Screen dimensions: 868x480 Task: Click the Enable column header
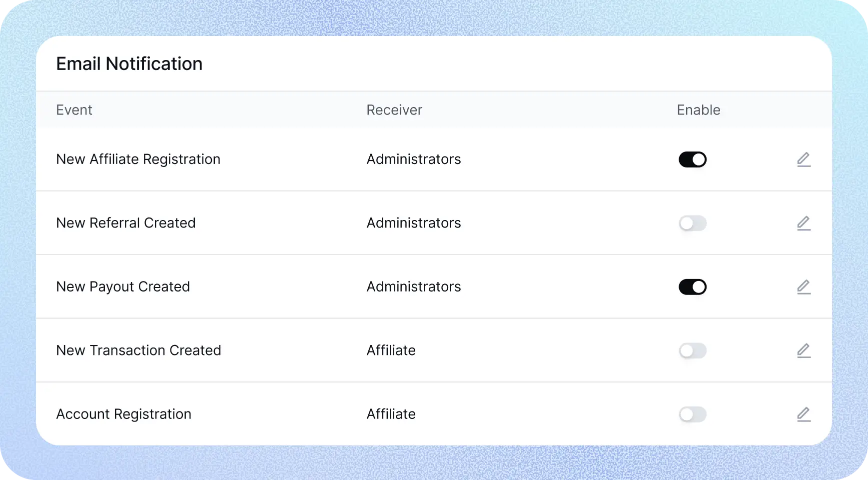pyautogui.click(x=698, y=110)
